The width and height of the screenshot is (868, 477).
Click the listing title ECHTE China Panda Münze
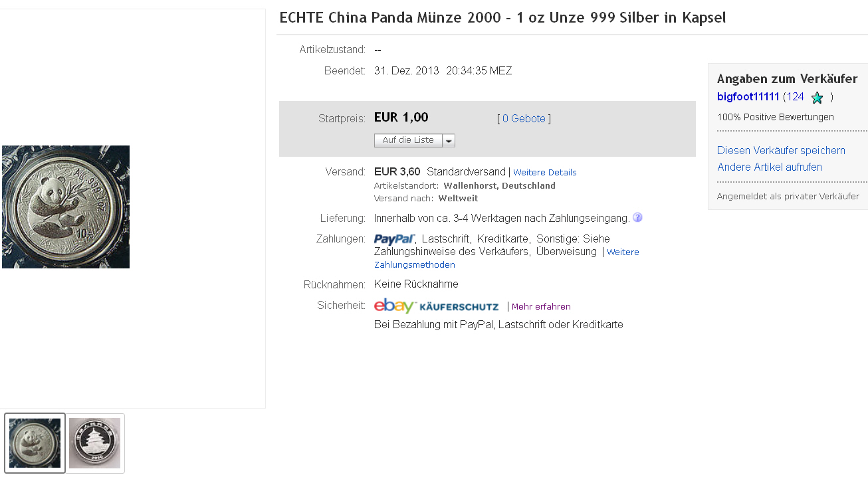point(502,18)
